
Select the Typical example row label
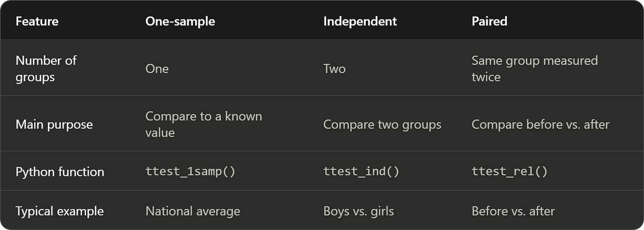(60, 211)
